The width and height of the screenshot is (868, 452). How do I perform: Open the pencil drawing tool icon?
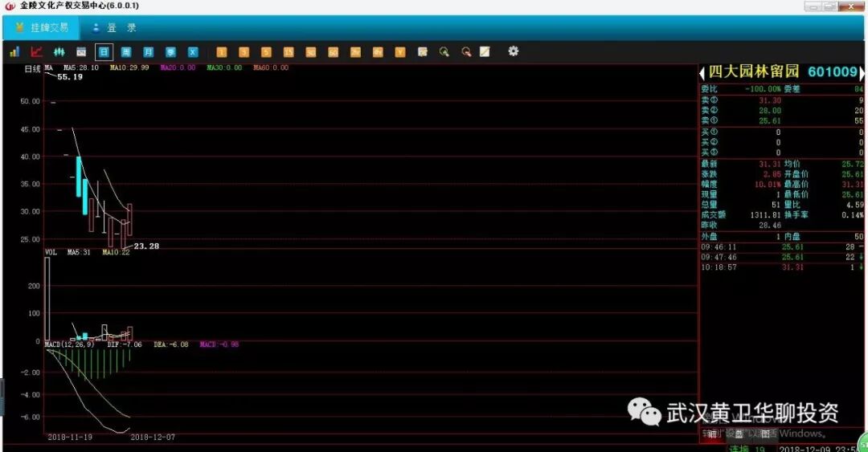click(485, 51)
